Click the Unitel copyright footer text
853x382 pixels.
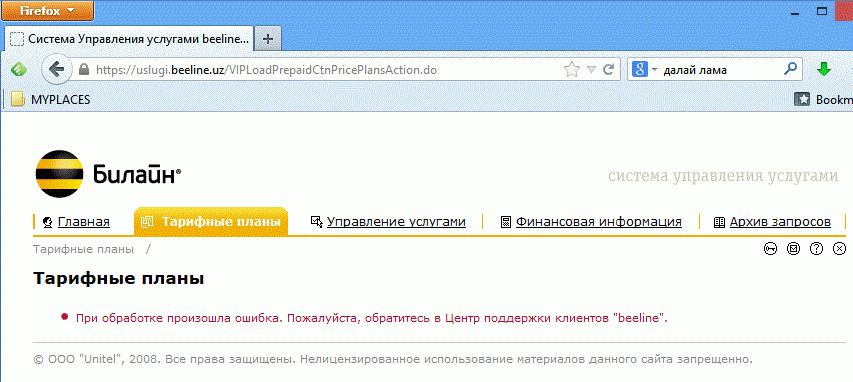tap(393, 359)
